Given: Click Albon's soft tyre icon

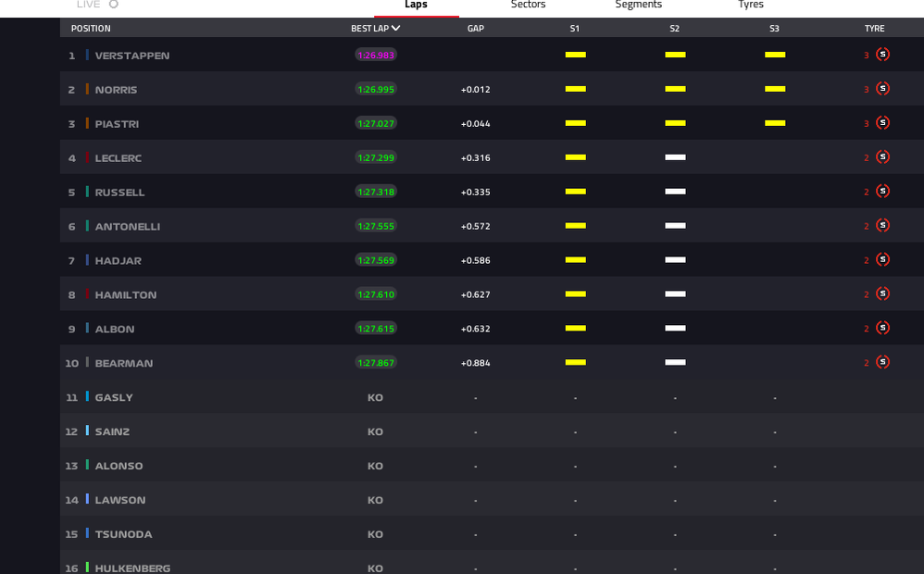Looking at the screenshot, I should point(882,328).
